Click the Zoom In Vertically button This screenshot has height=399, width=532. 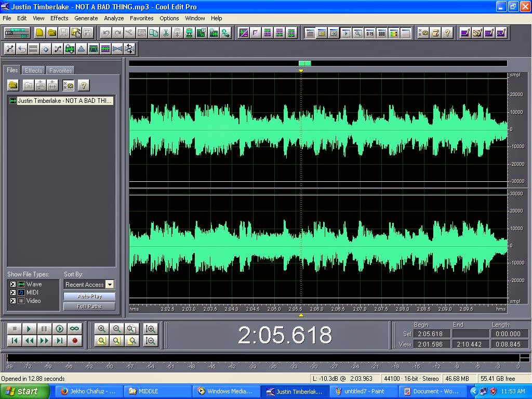[151, 329]
